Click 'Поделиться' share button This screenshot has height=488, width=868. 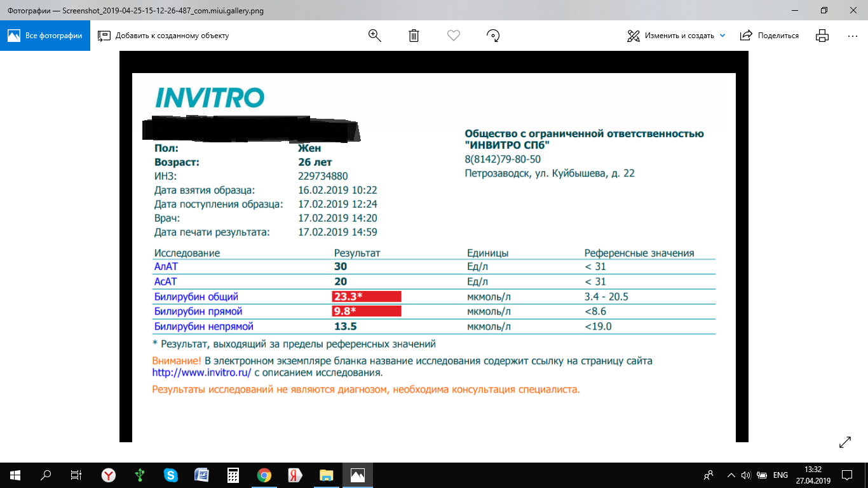[x=770, y=36]
